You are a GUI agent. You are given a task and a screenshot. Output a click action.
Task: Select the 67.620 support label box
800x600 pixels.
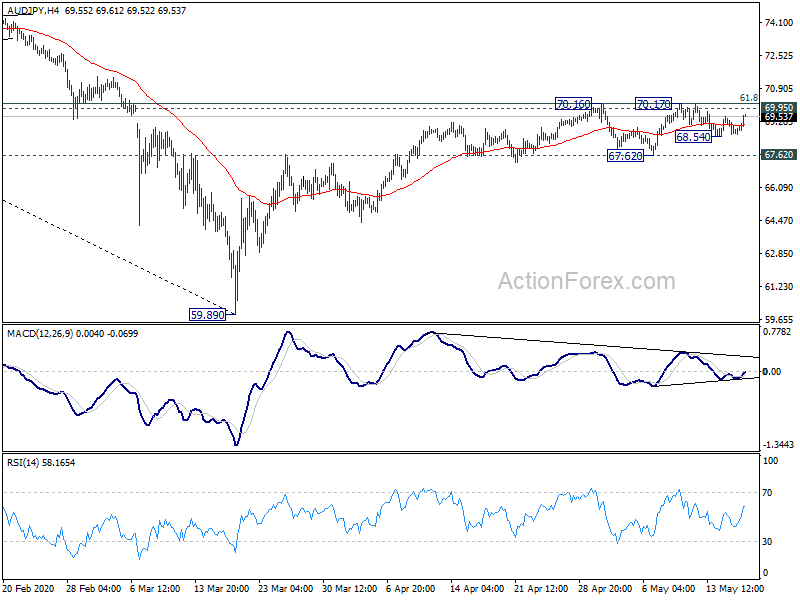click(x=625, y=156)
